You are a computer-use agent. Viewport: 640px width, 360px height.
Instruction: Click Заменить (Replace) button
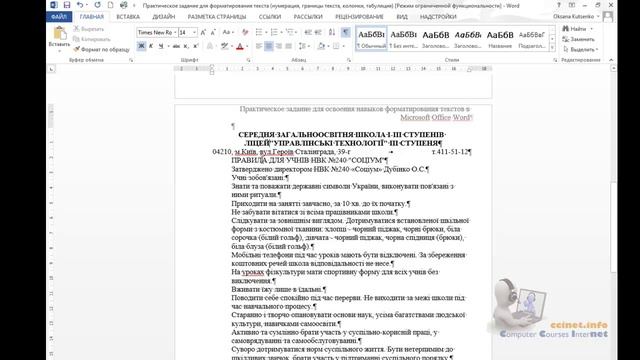tap(578, 39)
